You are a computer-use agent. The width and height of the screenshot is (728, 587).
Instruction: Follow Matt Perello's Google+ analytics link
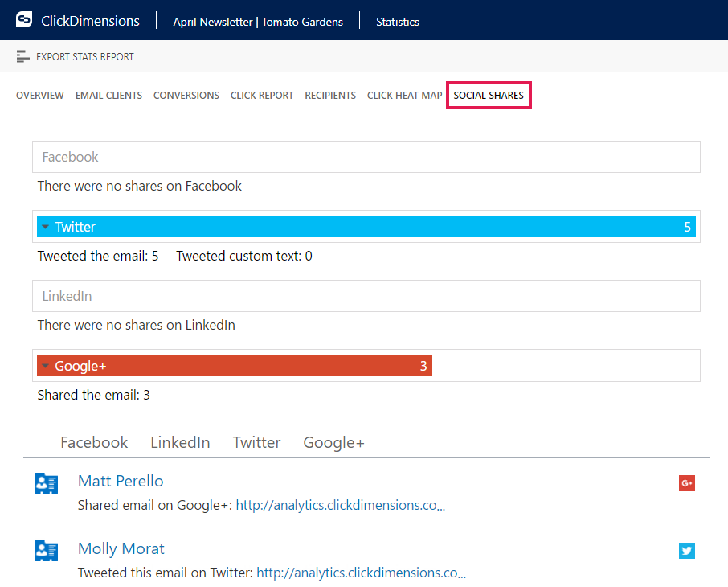click(341, 505)
